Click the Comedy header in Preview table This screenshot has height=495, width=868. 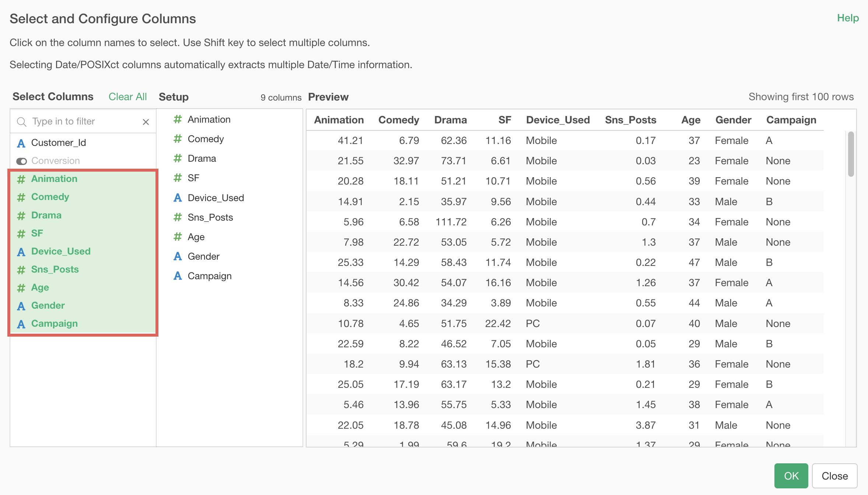(399, 120)
